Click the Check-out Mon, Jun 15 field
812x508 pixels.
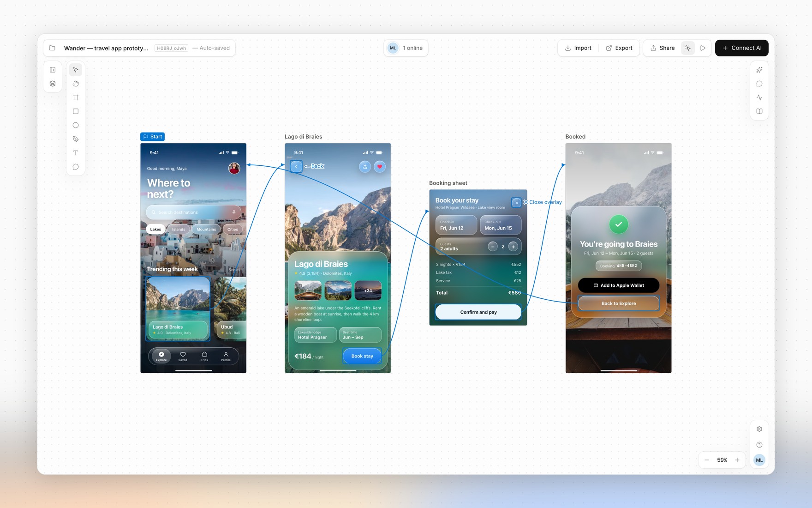click(501, 225)
